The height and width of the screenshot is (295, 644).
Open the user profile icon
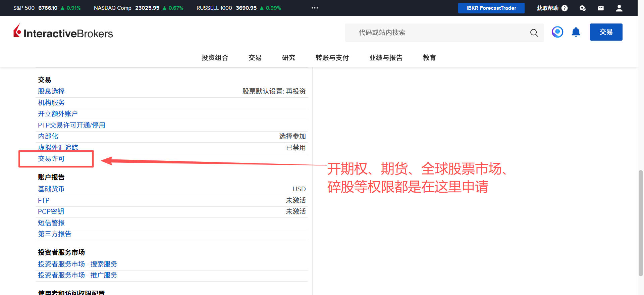[x=619, y=8]
